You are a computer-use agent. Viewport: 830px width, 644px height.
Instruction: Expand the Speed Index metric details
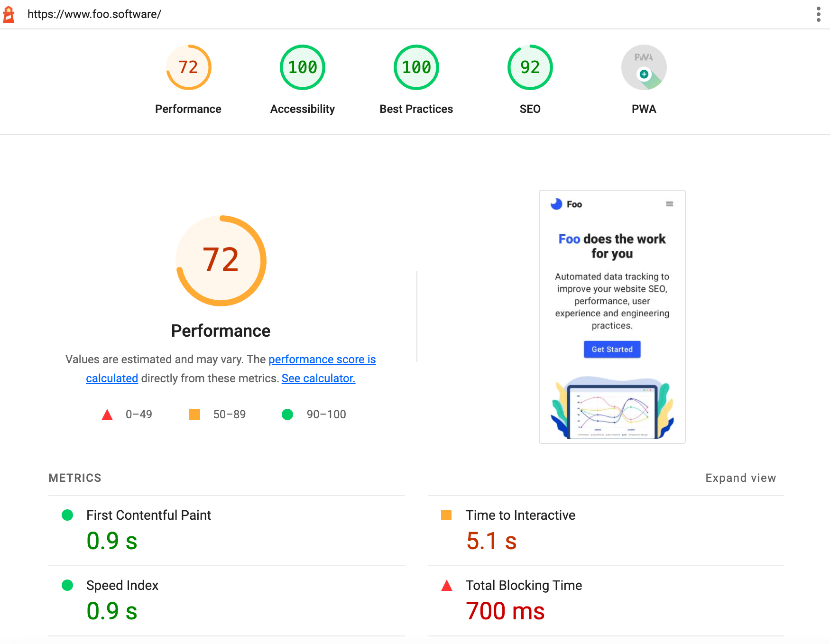[122, 585]
